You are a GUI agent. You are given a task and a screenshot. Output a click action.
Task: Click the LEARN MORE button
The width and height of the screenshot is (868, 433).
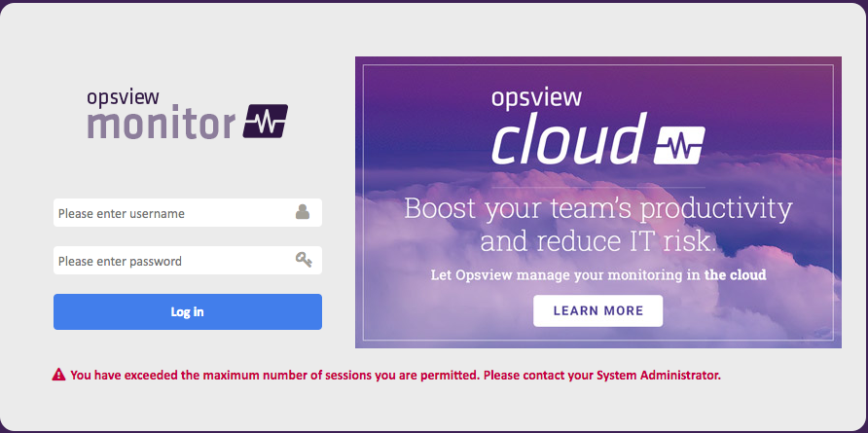[x=597, y=310]
